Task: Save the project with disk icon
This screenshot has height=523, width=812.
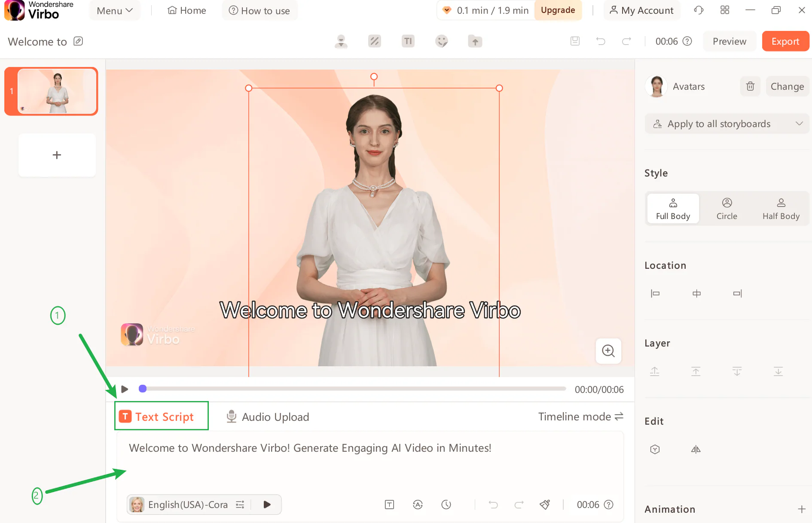Action: click(x=575, y=41)
